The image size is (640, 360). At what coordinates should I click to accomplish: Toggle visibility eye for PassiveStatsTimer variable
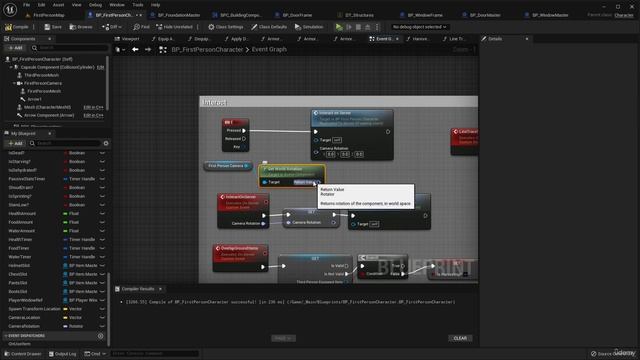pyautogui.click(x=102, y=179)
